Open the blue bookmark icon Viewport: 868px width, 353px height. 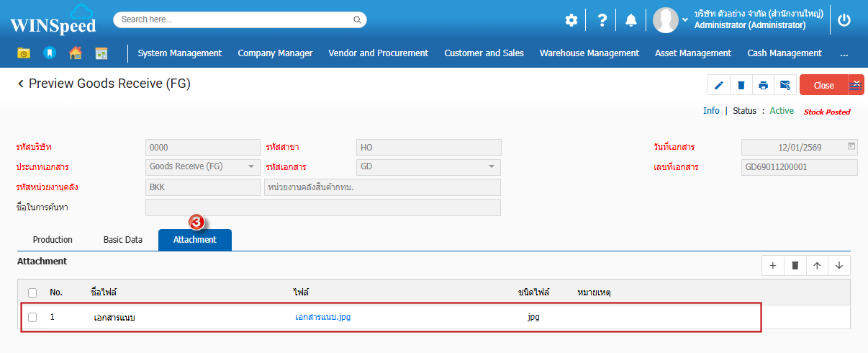[49, 53]
